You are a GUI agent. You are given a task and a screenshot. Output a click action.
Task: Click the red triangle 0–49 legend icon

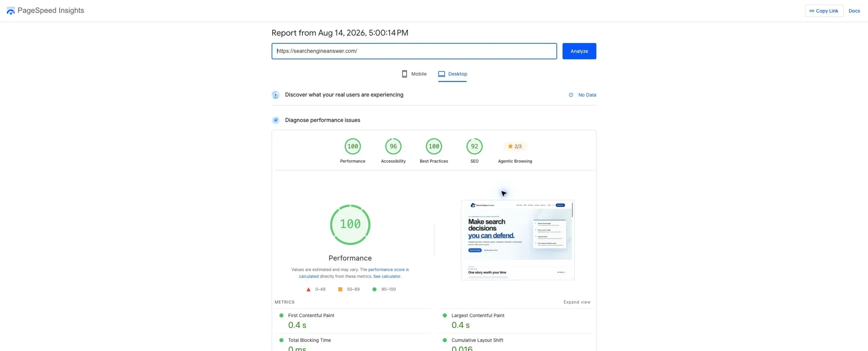308,290
